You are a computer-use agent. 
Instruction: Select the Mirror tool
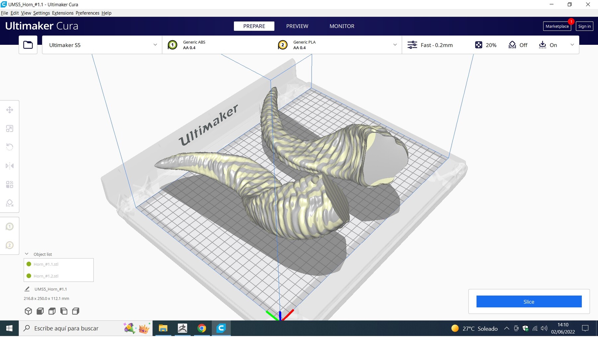[x=10, y=166]
